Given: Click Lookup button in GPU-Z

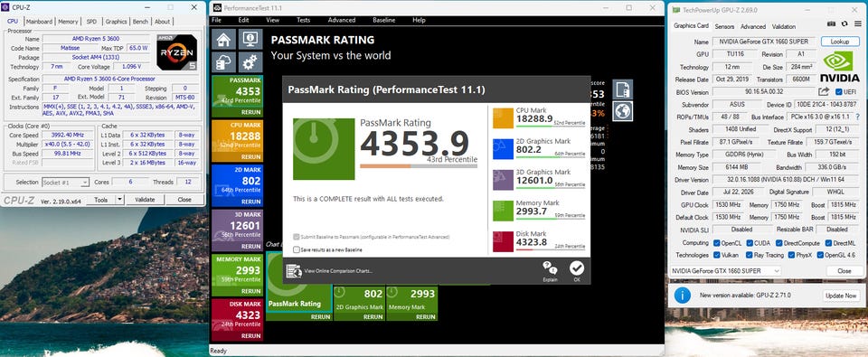Looking at the screenshot, I should click(840, 42).
